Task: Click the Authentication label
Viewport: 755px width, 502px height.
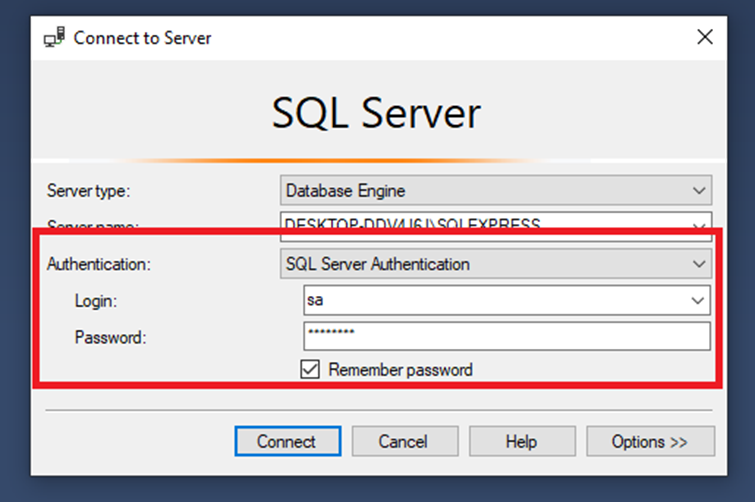Action: (x=99, y=264)
